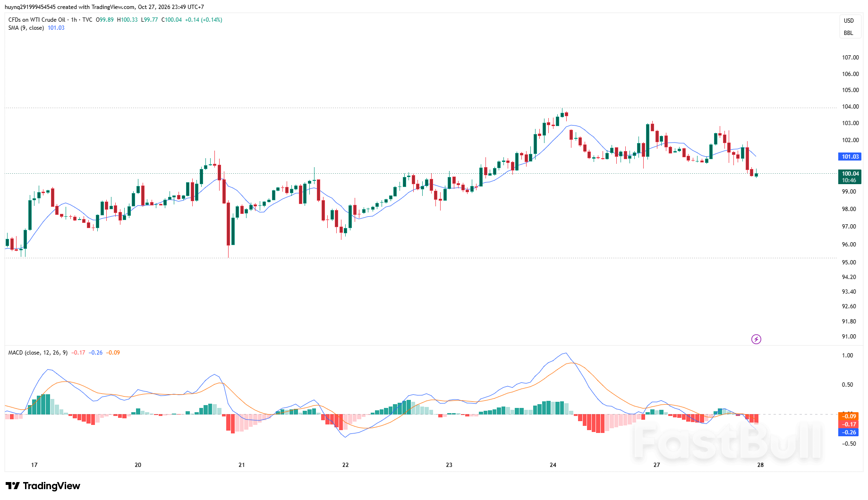Click the MACD (close, 12, 26, 9) label
This screenshot has height=500, width=868.
[x=38, y=353]
